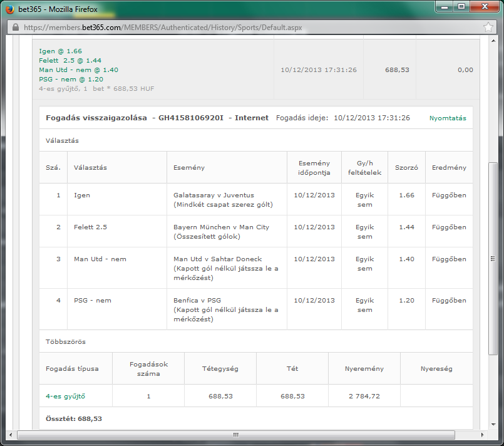Click the Man Utd v Sahtar Doneck event
Viewport: 504px width, 446px height.
click(218, 259)
